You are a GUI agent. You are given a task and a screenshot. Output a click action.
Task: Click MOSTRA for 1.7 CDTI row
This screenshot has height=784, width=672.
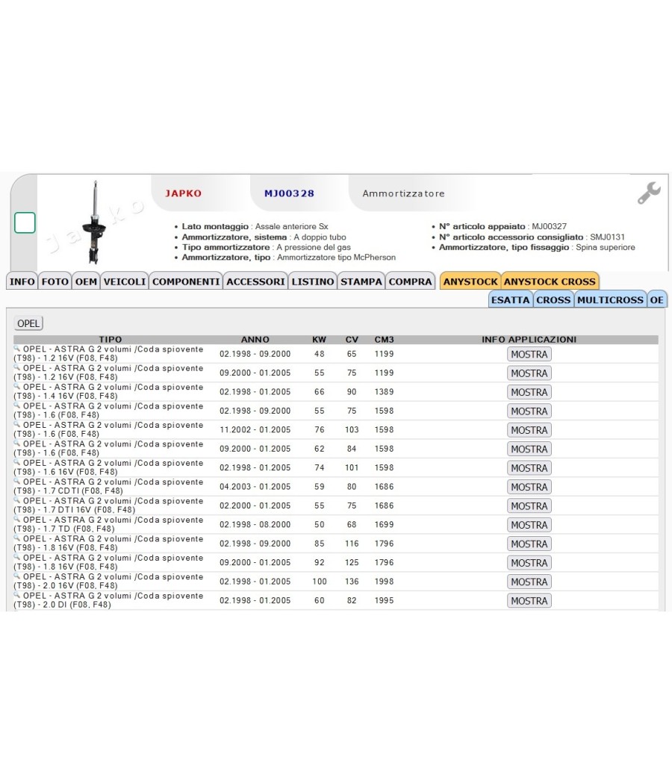click(529, 487)
